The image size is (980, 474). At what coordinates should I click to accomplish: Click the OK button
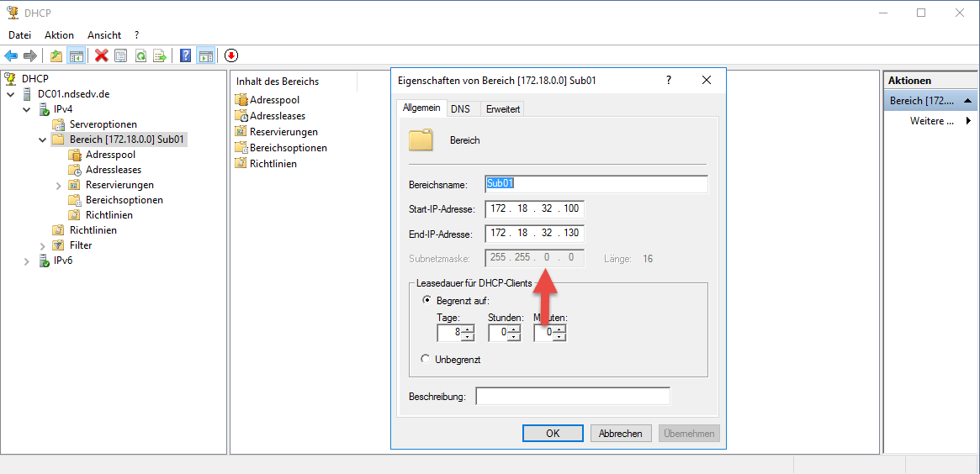pyautogui.click(x=553, y=434)
